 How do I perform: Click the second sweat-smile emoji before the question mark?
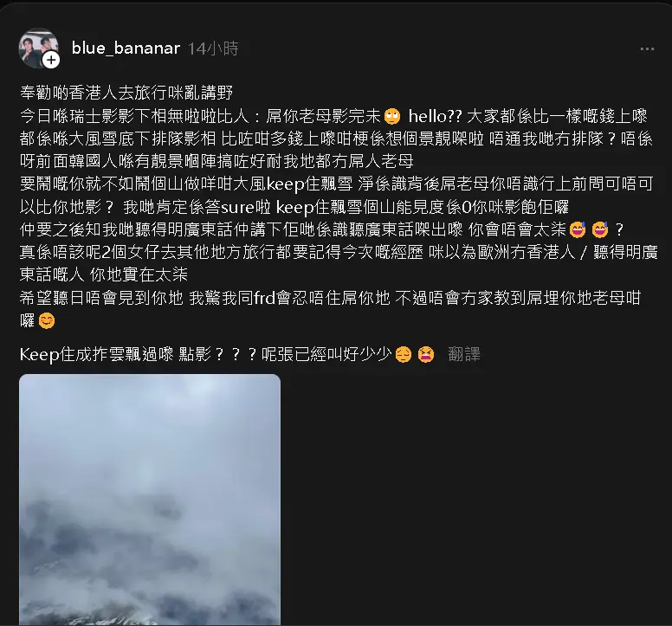pyautogui.click(x=599, y=229)
